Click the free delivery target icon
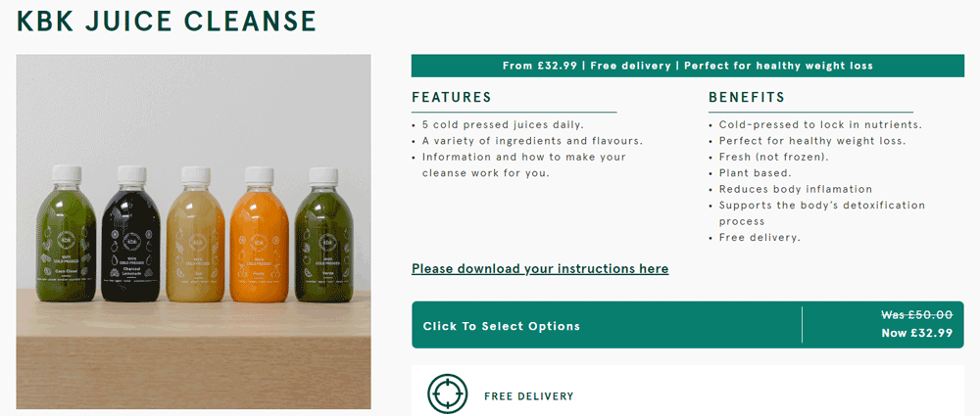Screen dimensions: 980x416 tap(447, 394)
